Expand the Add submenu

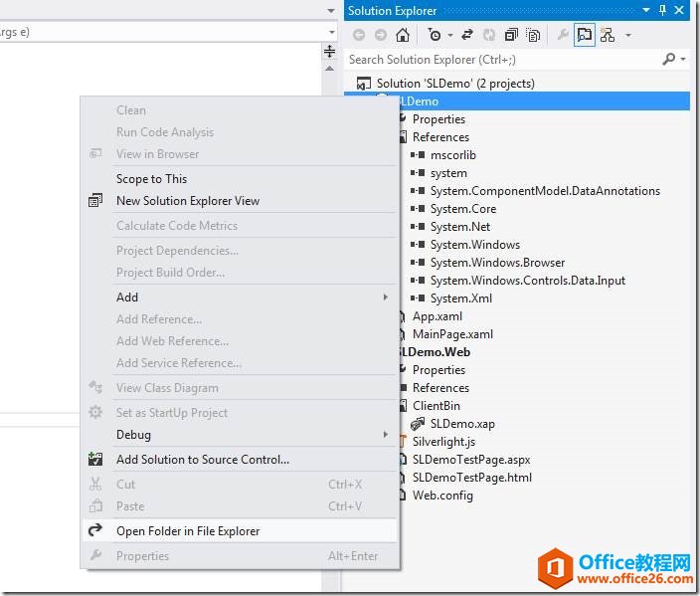point(241,298)
